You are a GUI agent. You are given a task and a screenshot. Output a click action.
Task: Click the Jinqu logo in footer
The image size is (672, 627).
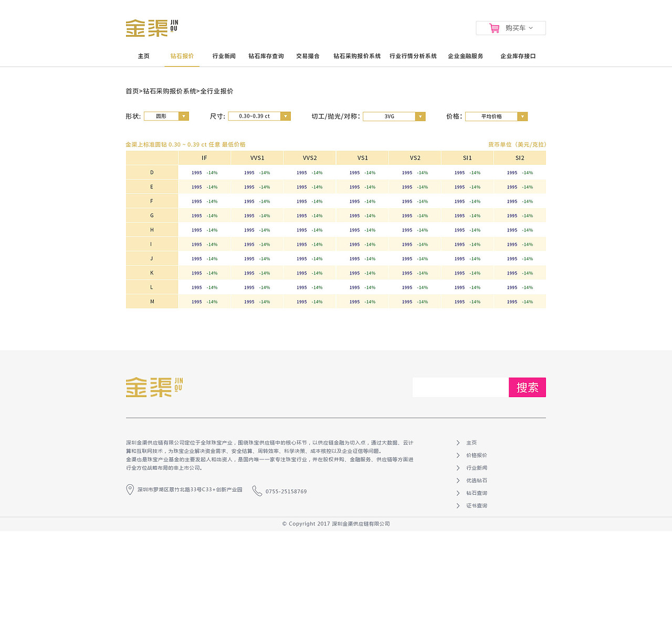pos(154,387)
